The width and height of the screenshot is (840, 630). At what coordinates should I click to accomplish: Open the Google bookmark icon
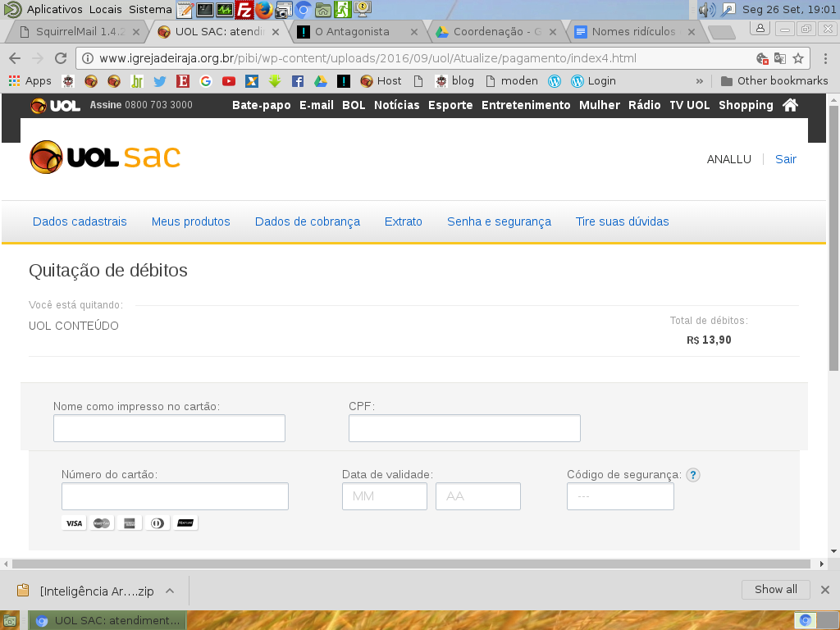click(206, 81)
